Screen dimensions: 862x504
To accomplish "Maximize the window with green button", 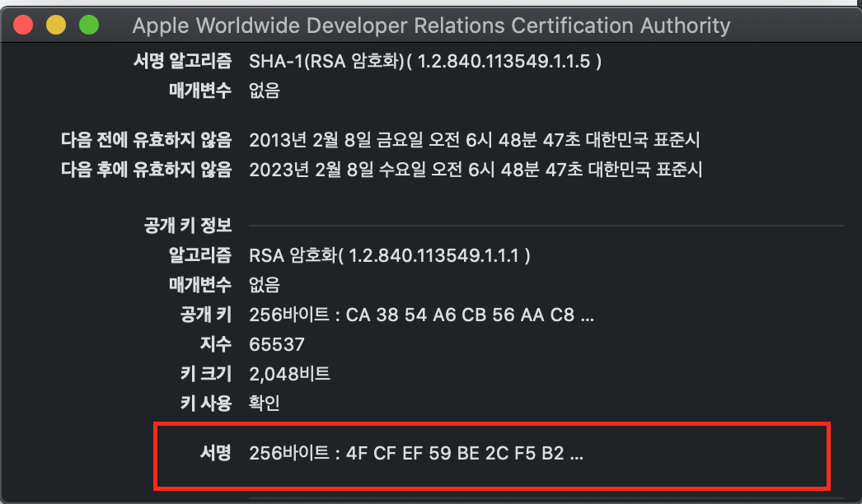I will point(89,25).
